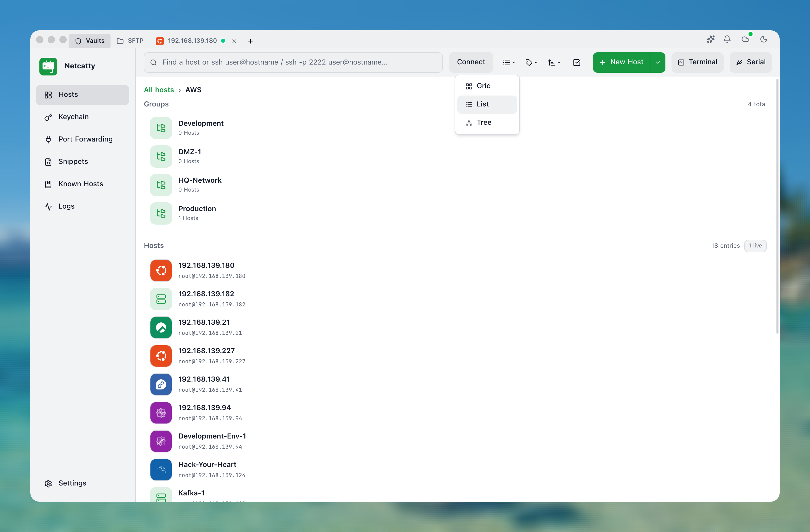The width and height of the screenshot is (810, 532).
Task: Open Keychain in the sidebar
Action: pyautogui.click(x=82, y=117)
